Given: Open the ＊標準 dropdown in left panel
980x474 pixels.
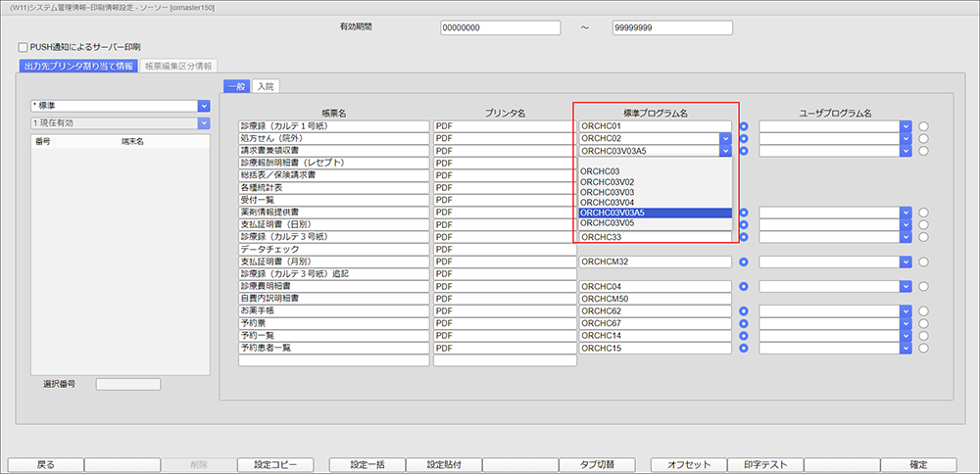Looking at the screenshot, I should click(204, 106).
